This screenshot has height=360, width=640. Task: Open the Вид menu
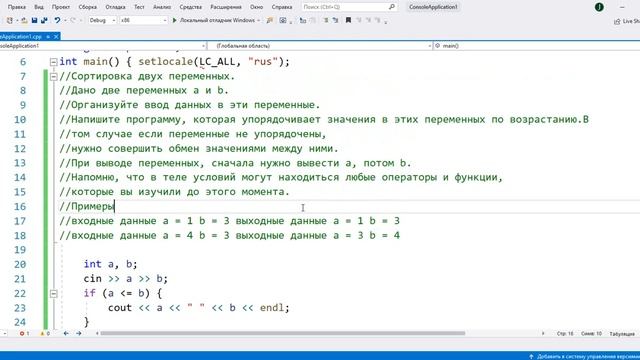39,7
